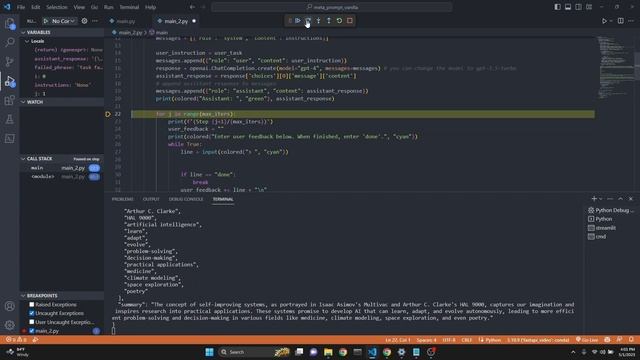This screenshot has height=360, width=640.
Task: Collapse the CALL STACK section
Action: [x=62, y=158]
